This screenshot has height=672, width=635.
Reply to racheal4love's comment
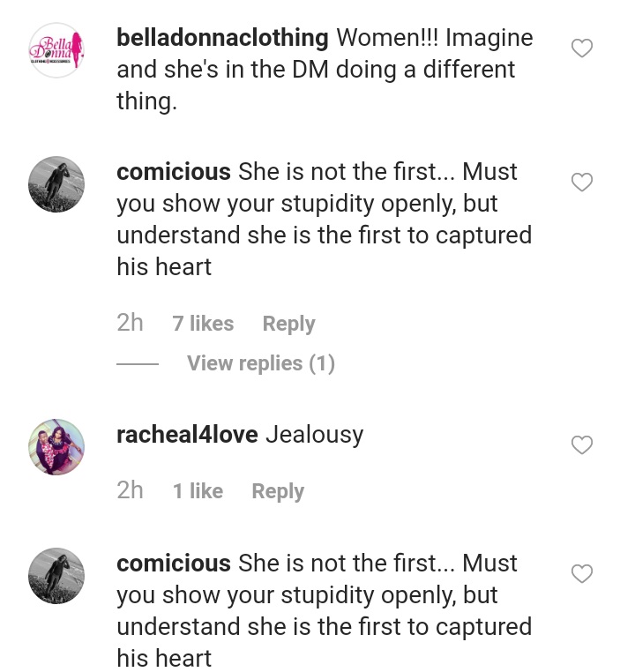point(278,491)
